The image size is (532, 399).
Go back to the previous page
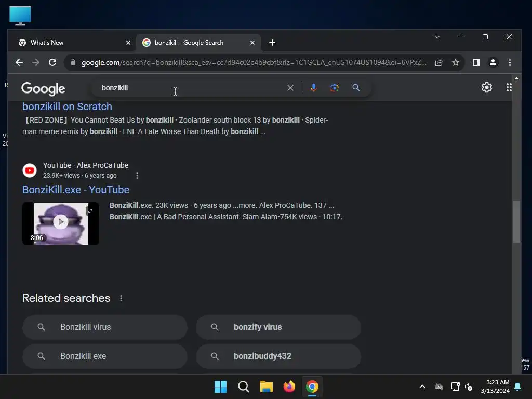[x=19, y=62]
